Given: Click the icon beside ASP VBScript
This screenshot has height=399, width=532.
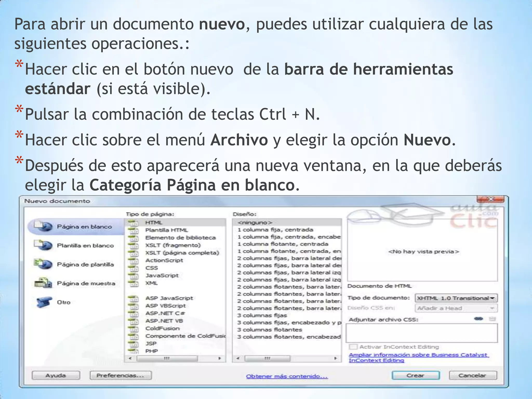Looking at the screenshot, I should click(133, 306).
